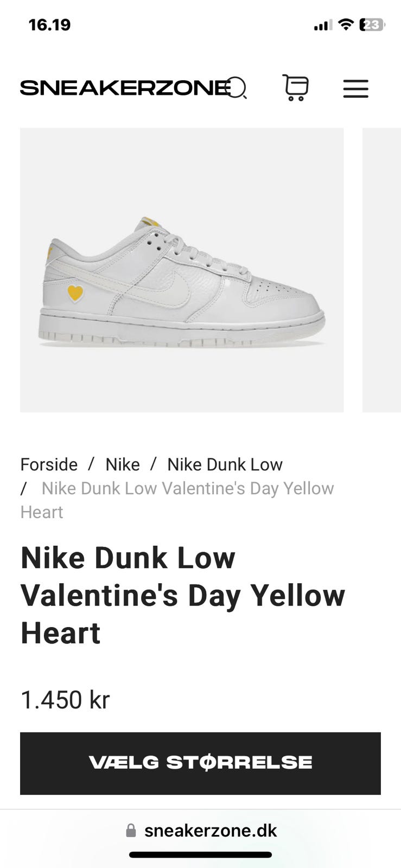The width and height of the screenshot is (401, 868).
Task: Select the Valentine's Day Yellow Heart breadcrumb
Action: (x=177, y=500)
